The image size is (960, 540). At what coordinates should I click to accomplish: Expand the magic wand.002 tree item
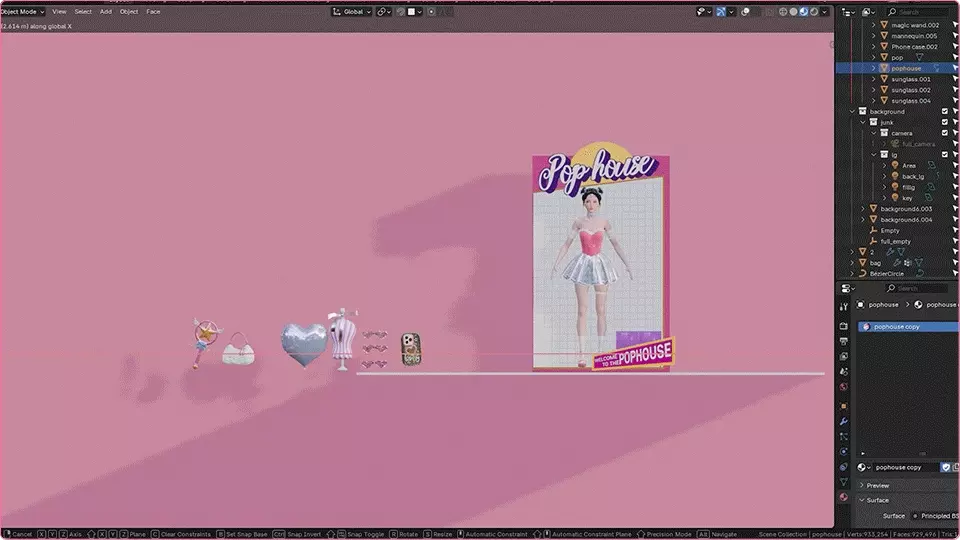[874, 25]
